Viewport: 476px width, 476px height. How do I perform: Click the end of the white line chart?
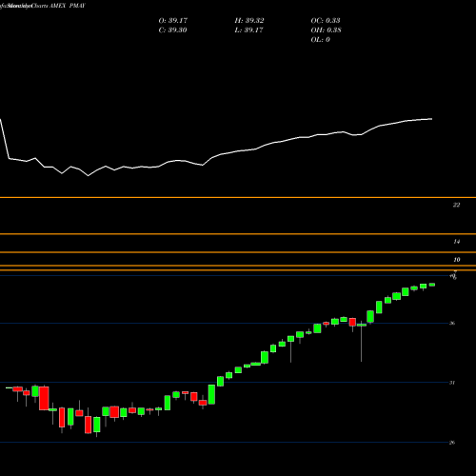[431, 119]
